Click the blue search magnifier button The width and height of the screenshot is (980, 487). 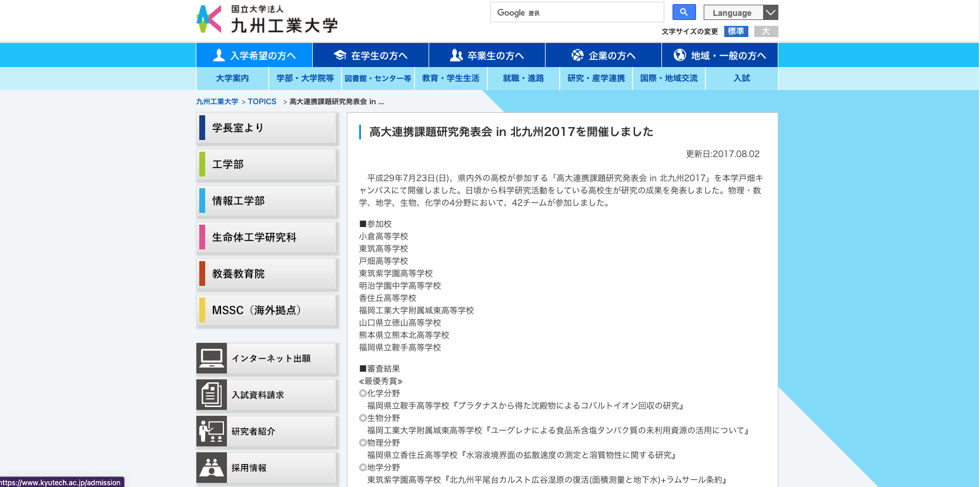[683, 12]
